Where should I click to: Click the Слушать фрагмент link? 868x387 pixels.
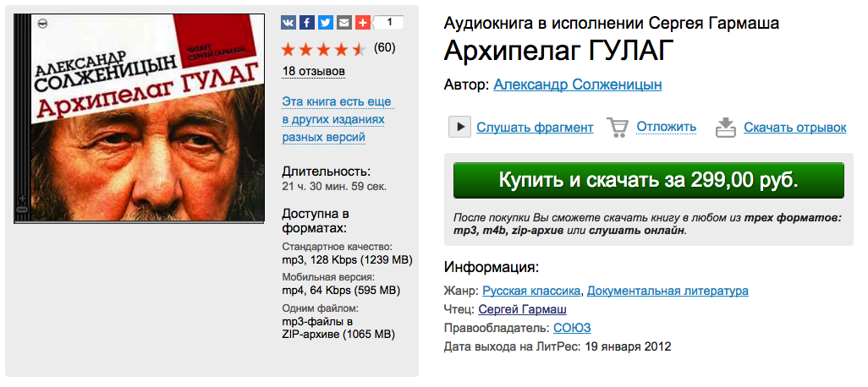point(535,127)
